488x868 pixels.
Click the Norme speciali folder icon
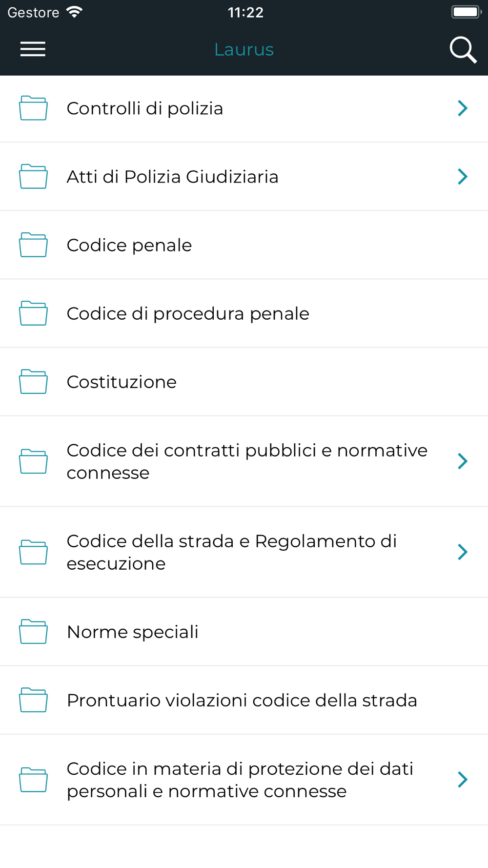33,631
